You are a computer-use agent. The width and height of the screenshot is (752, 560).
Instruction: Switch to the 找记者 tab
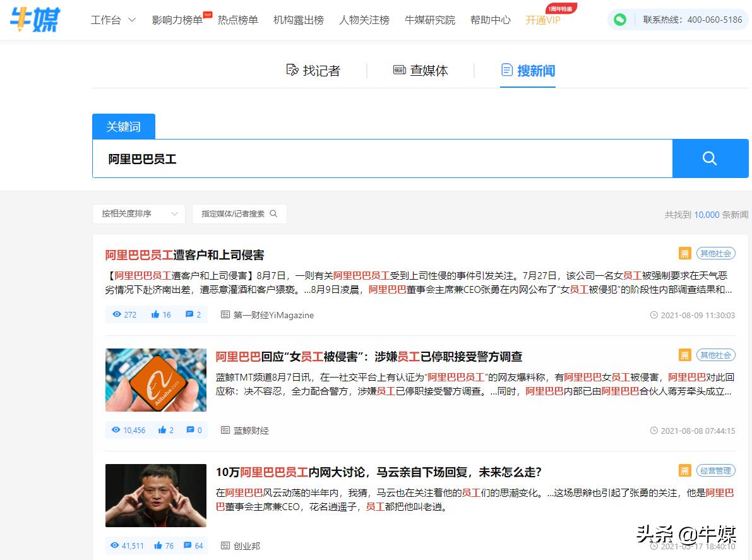click(x=313, y=71)
